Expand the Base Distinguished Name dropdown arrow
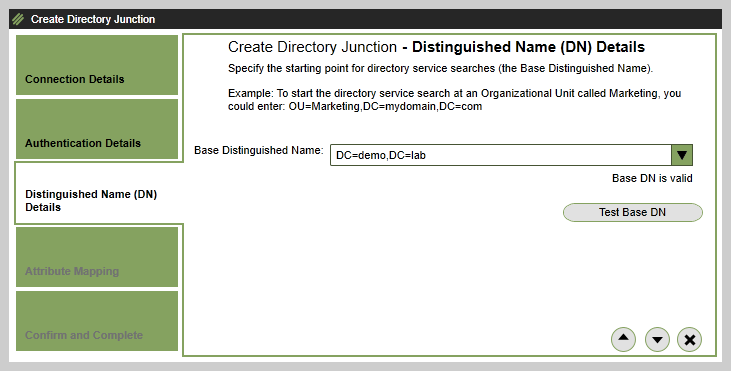The image size is (731, 371). (682, 155)
